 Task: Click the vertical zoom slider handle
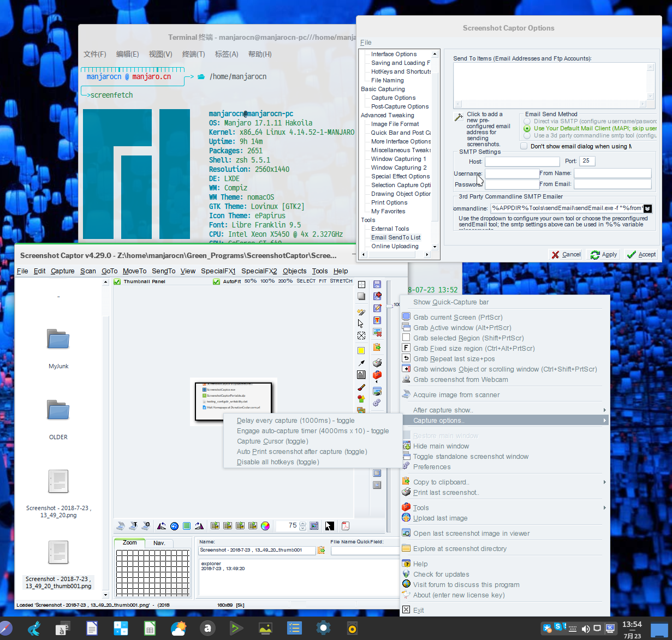(389, 306)
